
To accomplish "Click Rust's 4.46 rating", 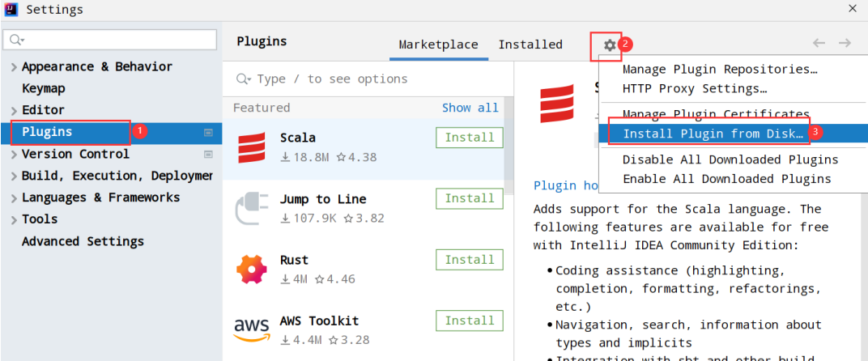I will [x=334, y=279].
